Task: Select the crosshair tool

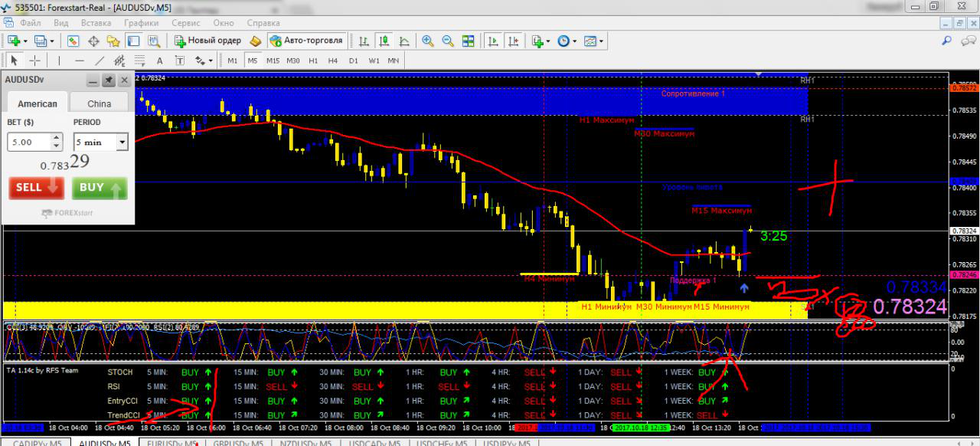Action: tap(35, 61)
